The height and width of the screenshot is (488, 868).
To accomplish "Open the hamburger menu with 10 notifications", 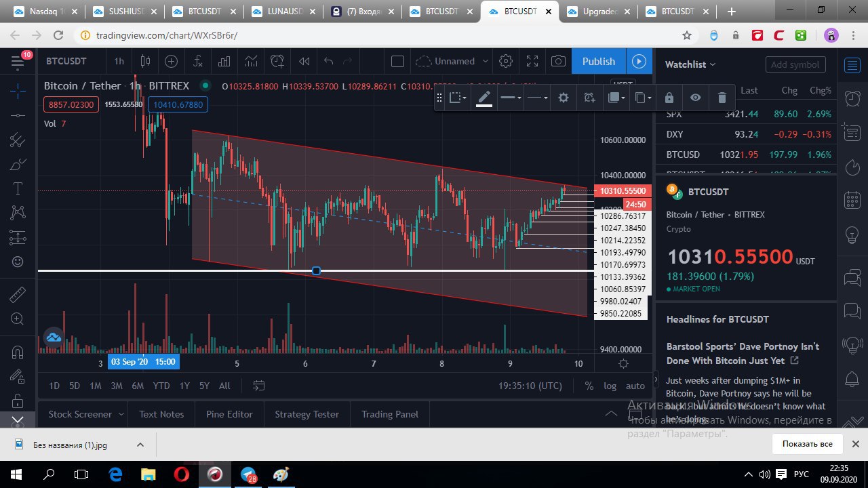I will pyautogui.click(x=18, y=62).
